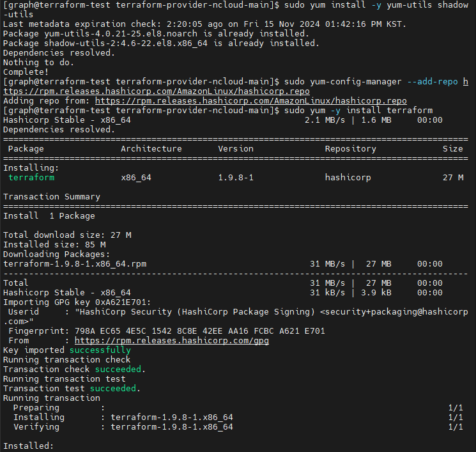
Task: Click the 'Total download size: 27 M' line
Action: click(x=67, y=235)
